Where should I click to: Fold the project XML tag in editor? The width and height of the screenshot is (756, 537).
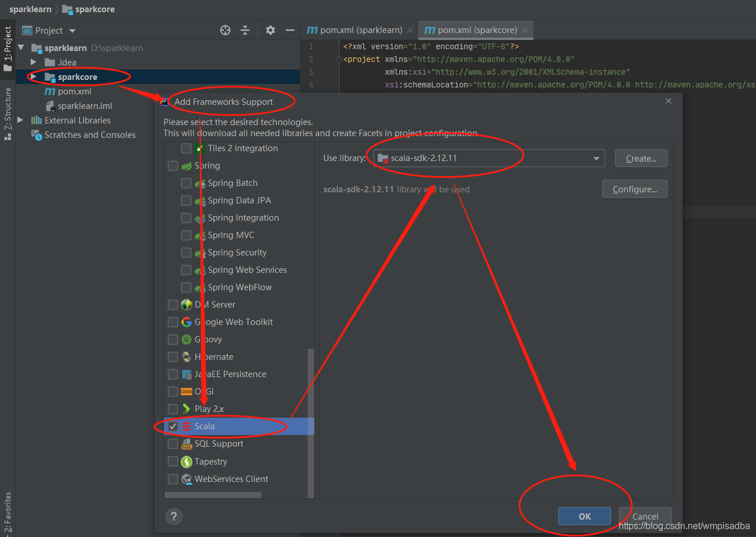pos(339,59)
